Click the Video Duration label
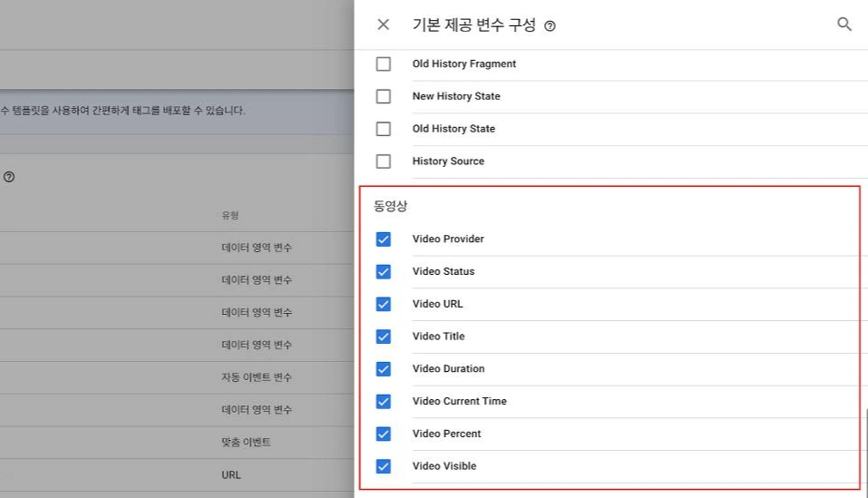This screenshot has height=498, width=868. click(448, 368)
